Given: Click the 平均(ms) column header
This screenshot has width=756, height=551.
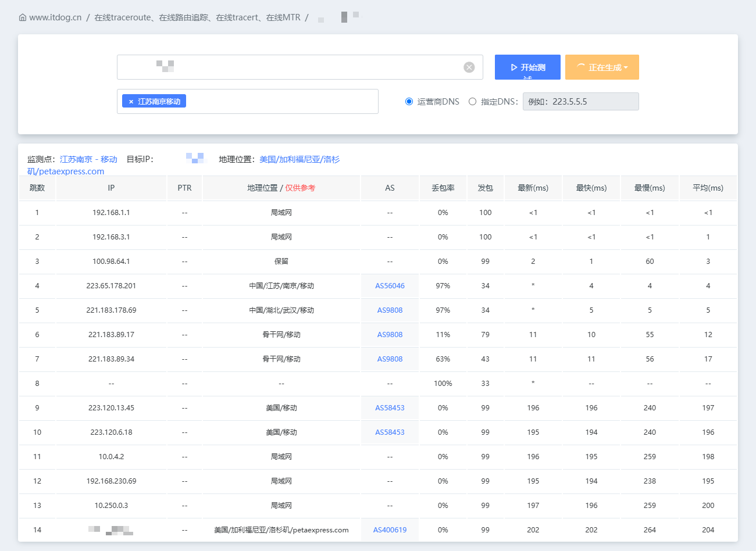Looking at the screenshot, I should click(708, 188).
